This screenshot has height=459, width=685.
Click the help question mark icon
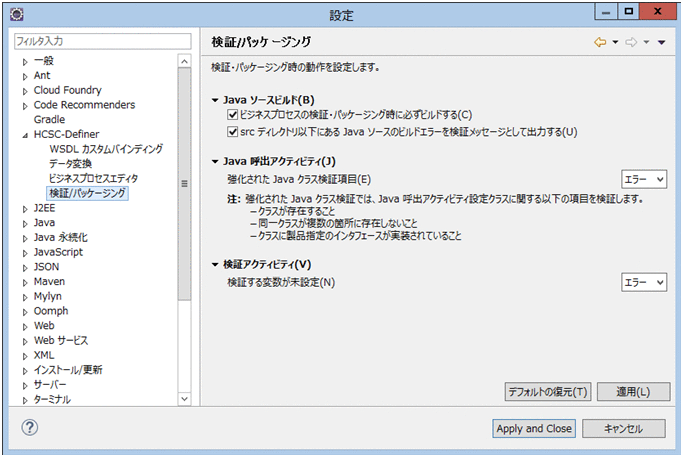[30, 427]
